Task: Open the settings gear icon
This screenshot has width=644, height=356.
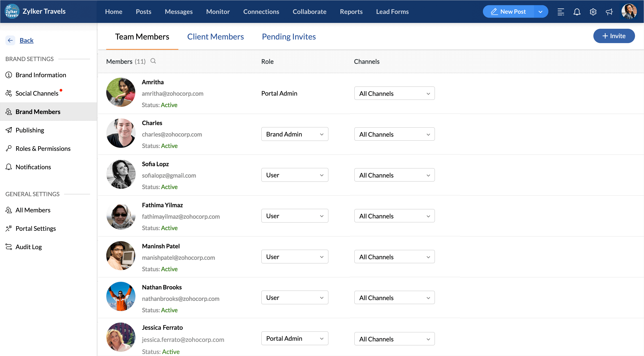Action: [593, 12]
